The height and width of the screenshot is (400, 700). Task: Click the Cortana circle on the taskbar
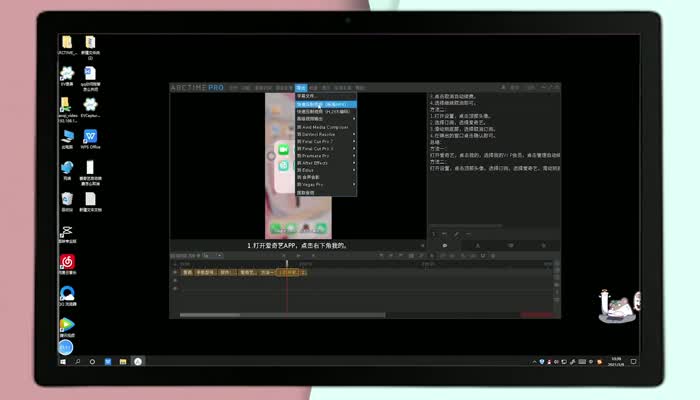92,362
